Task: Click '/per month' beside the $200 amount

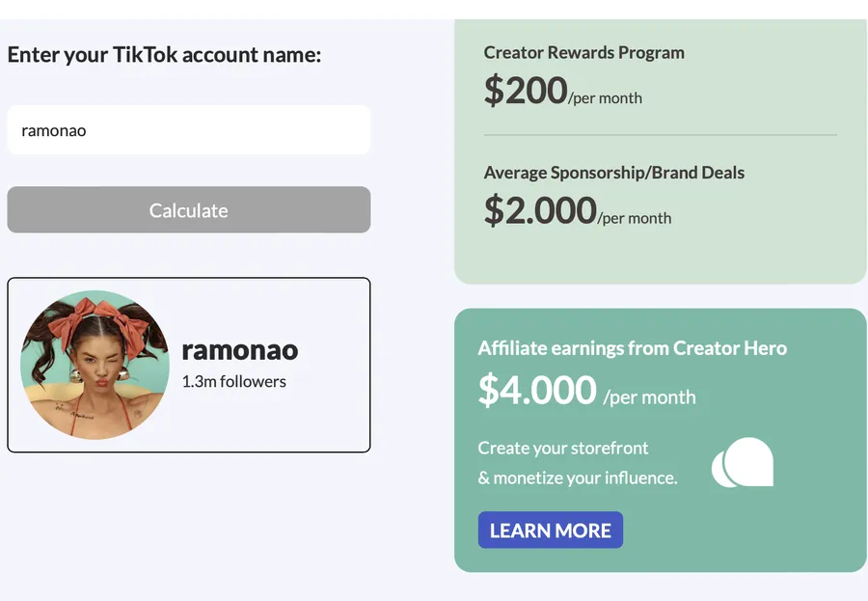Action: pos(606,97)
